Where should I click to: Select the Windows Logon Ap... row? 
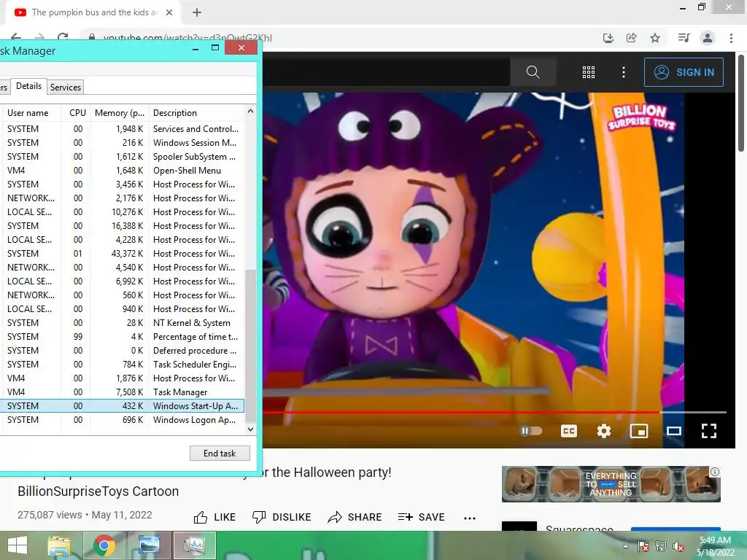click(x=122, y=420)
